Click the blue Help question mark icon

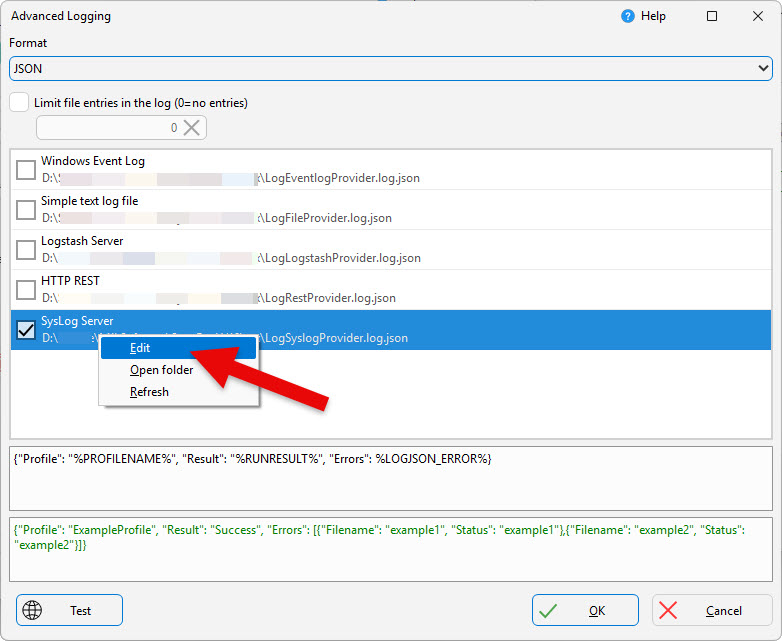pyautogui.click(x=627, y=16)
